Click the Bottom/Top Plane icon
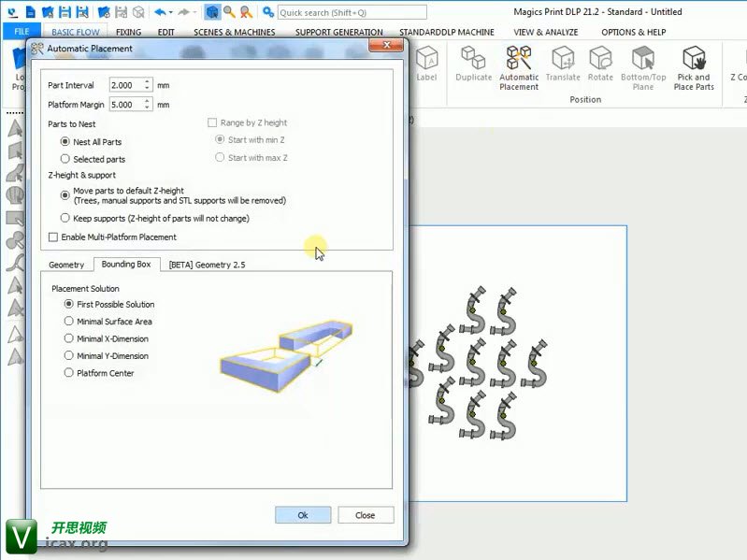The height and width of the screenshot is (560, 747). tap(643, 67)
